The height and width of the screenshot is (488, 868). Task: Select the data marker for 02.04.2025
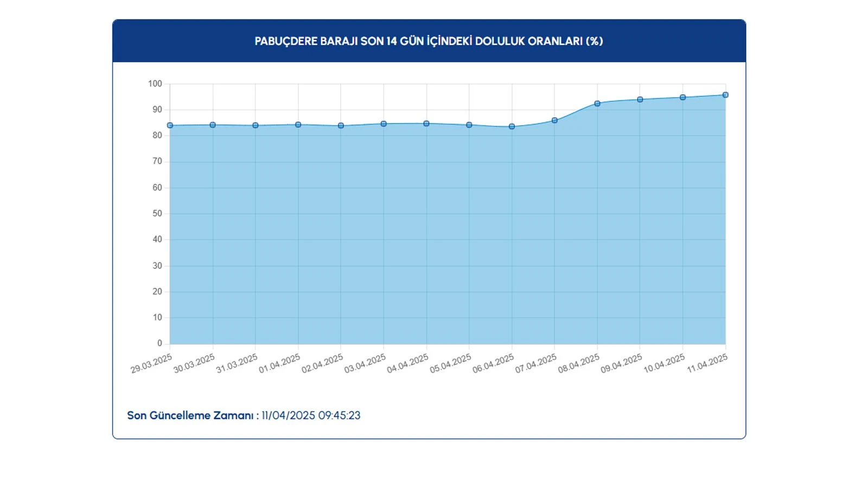pos(341,125)
